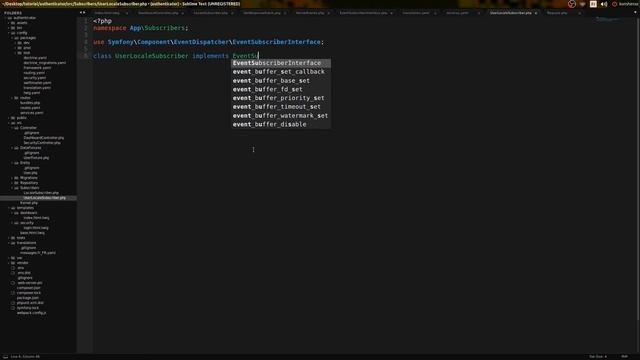Click the vendor folder icon

pyautogui.click(x=13, y=263)
